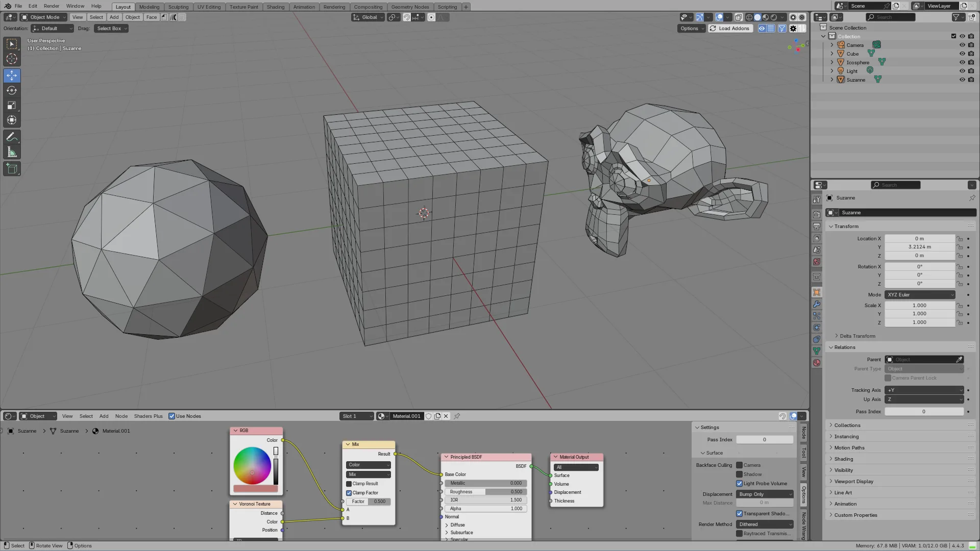Pin the node editor material
This screenshot has height=551, width=980.
point(457,416)
